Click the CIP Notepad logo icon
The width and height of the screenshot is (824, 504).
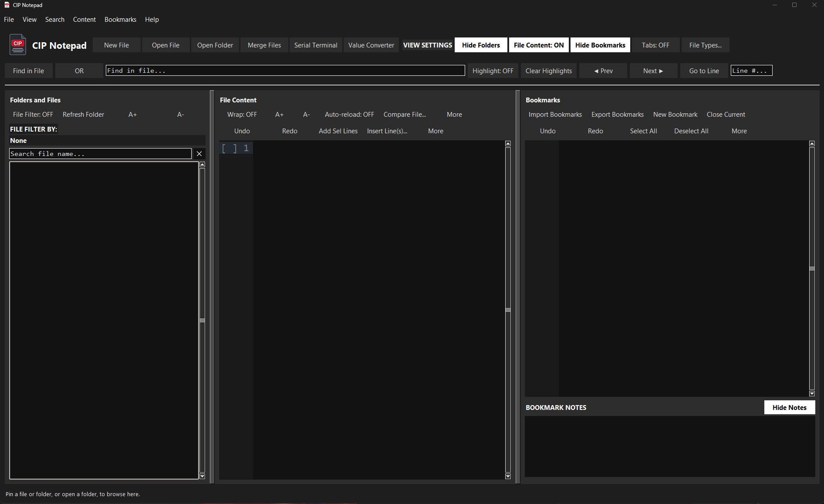click(18, 45)
